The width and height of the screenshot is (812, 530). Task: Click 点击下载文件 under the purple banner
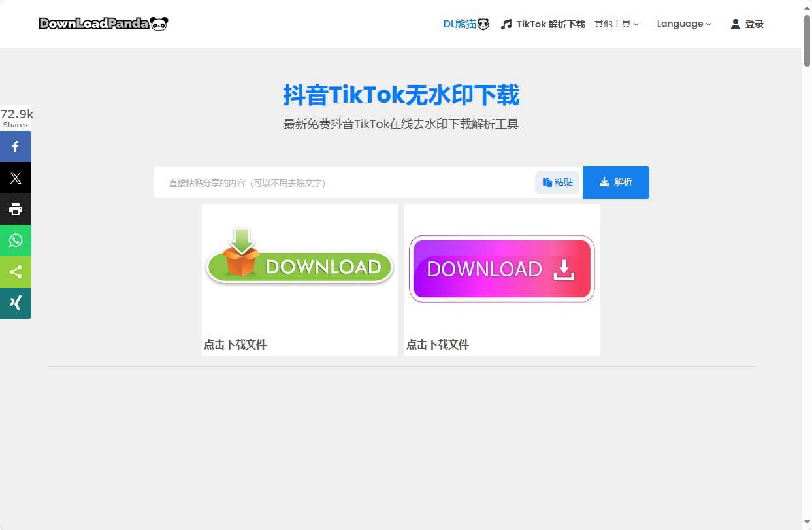click(x=438, y=344)
